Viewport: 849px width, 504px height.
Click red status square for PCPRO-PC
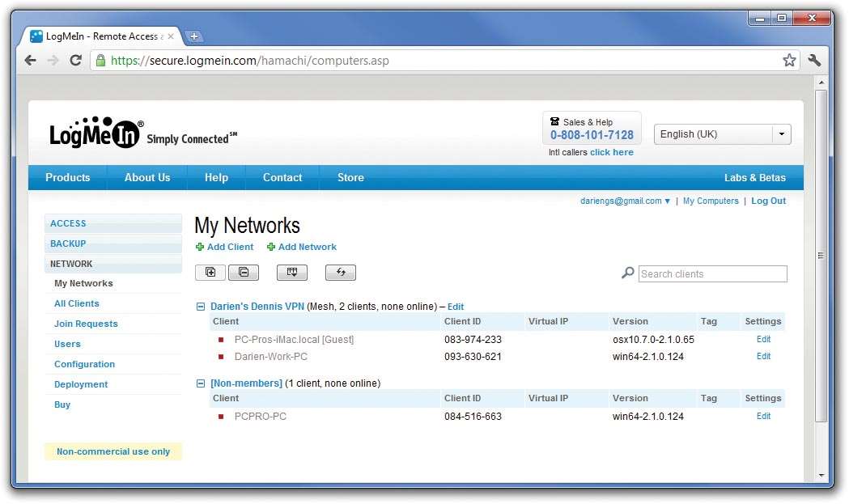(x=221, y=417)
